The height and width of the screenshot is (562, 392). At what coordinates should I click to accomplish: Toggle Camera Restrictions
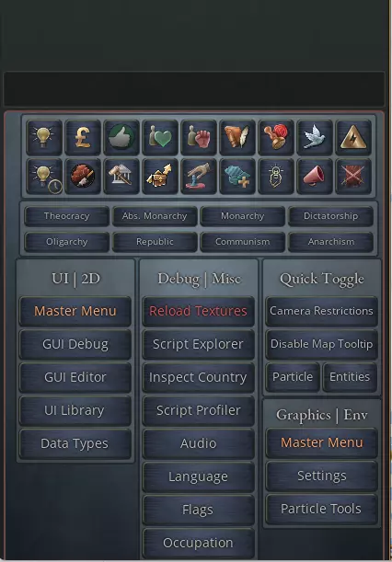coord(321,311)
